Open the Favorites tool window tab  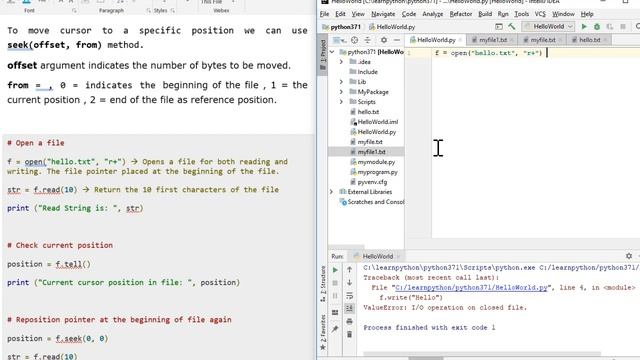tap(323, 333)
